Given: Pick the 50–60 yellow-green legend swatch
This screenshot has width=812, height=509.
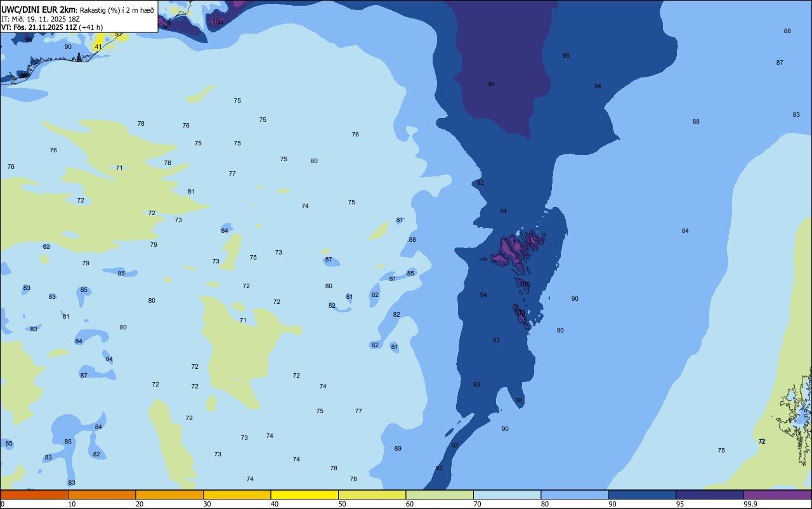Looking at the screenshot, I should pos(372,494).
